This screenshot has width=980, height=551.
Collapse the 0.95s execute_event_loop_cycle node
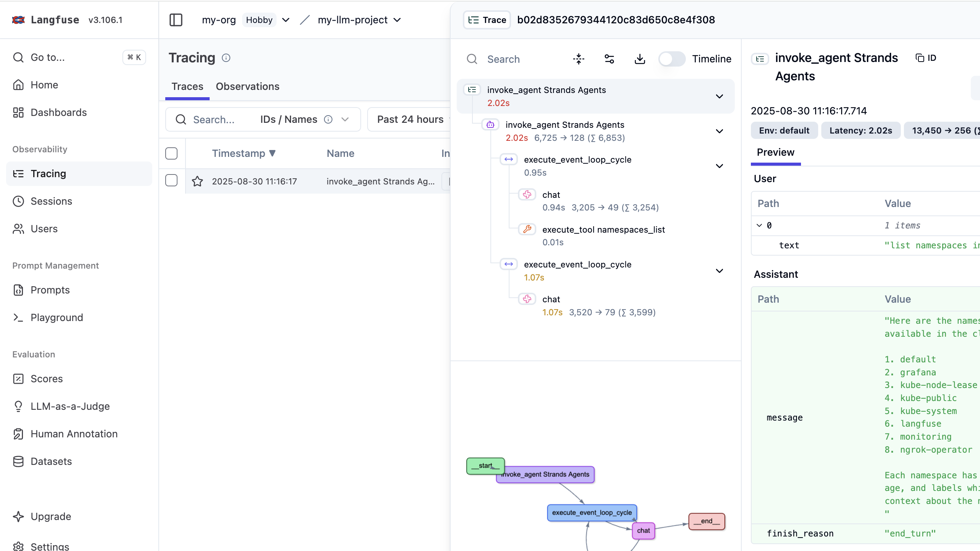click(x=720, y=166)
